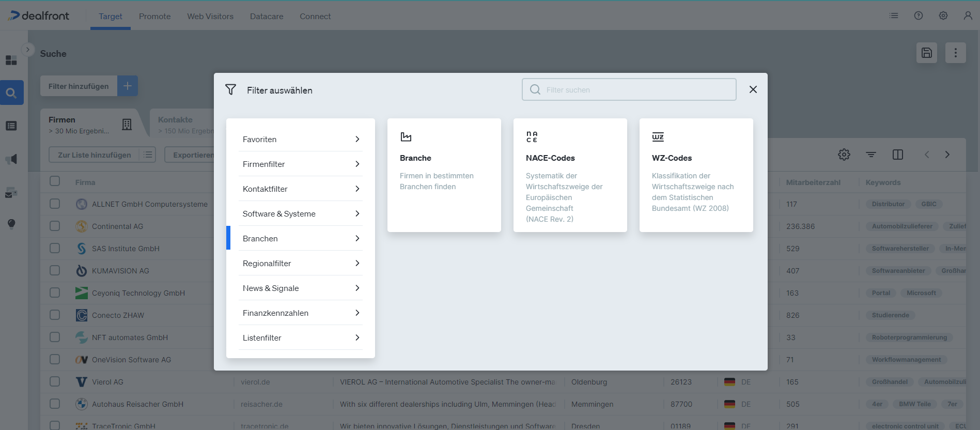The image size is (980, 430).
Task: Click the save search icon
Action: 926,53
